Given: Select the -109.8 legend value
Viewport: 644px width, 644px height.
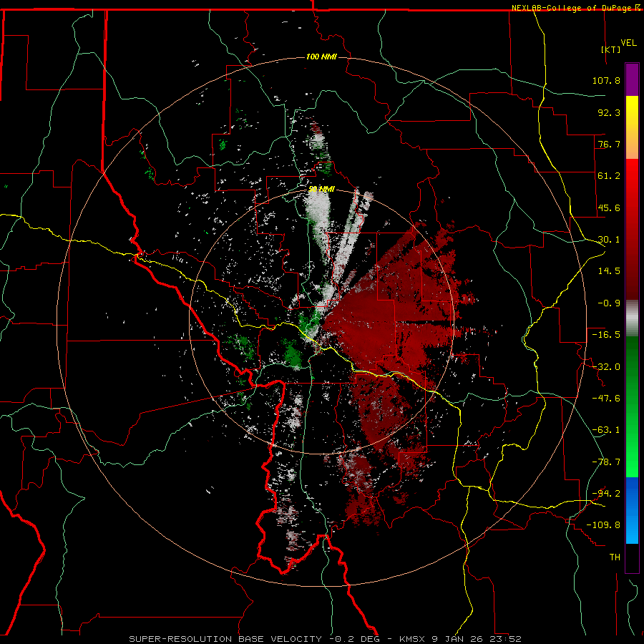Looking at the screenshot, I should point(603,525).
